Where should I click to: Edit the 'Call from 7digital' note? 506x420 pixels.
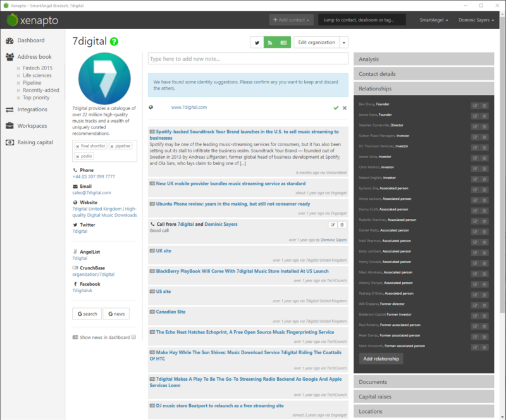pos(333,225)
